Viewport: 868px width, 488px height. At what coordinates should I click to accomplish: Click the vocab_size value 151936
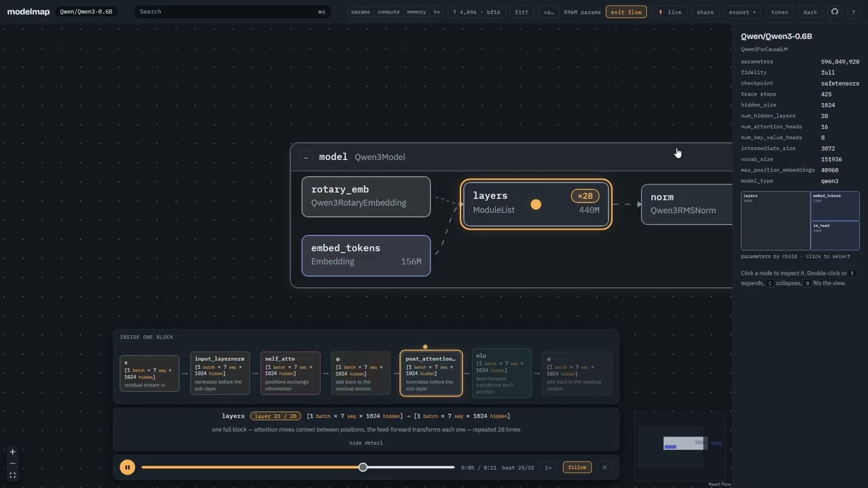[x=831, y=159]
